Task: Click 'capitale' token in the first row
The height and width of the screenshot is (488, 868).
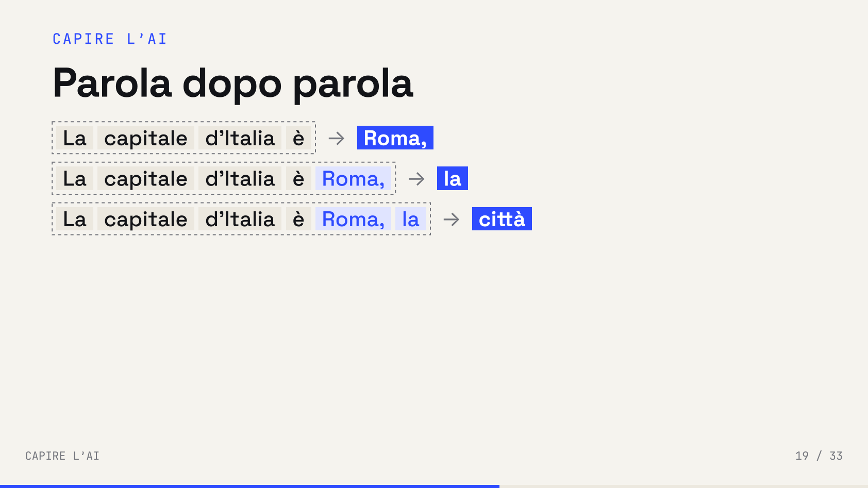Action: (x=146, y=138)
